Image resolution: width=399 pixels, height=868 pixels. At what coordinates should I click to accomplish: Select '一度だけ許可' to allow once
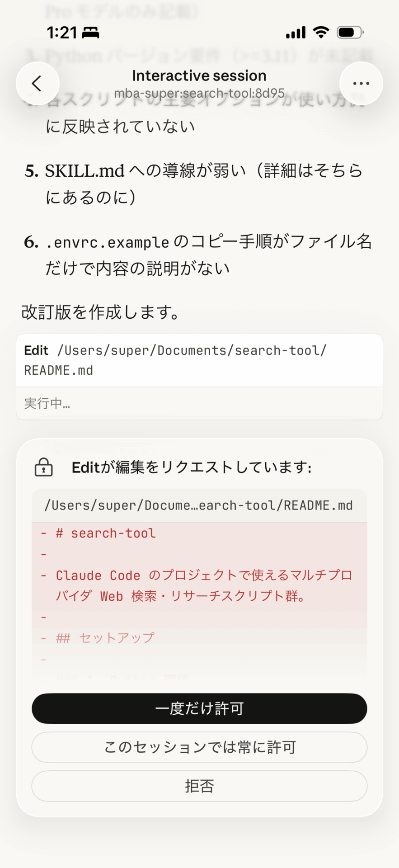[x=199, y=708]
